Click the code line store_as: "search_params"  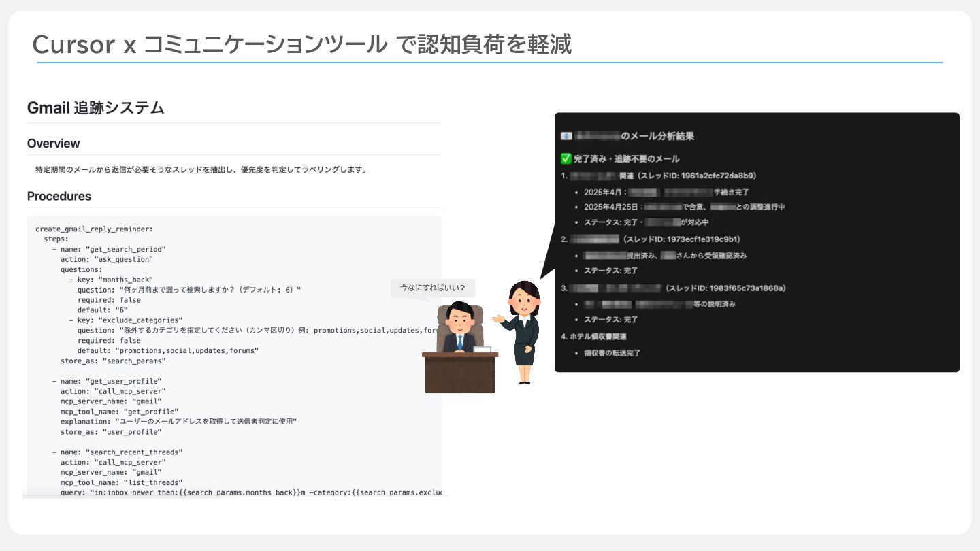click(x=113, y=361)
